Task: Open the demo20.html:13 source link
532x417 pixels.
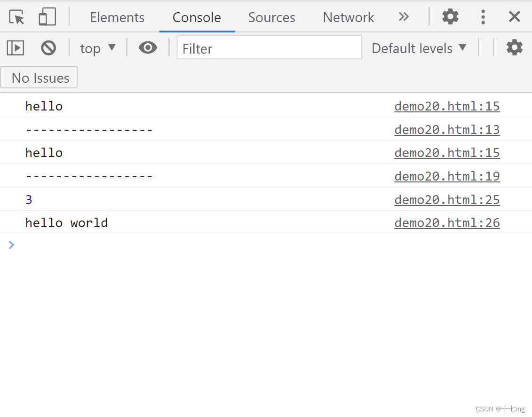Action: click(447, 129)
